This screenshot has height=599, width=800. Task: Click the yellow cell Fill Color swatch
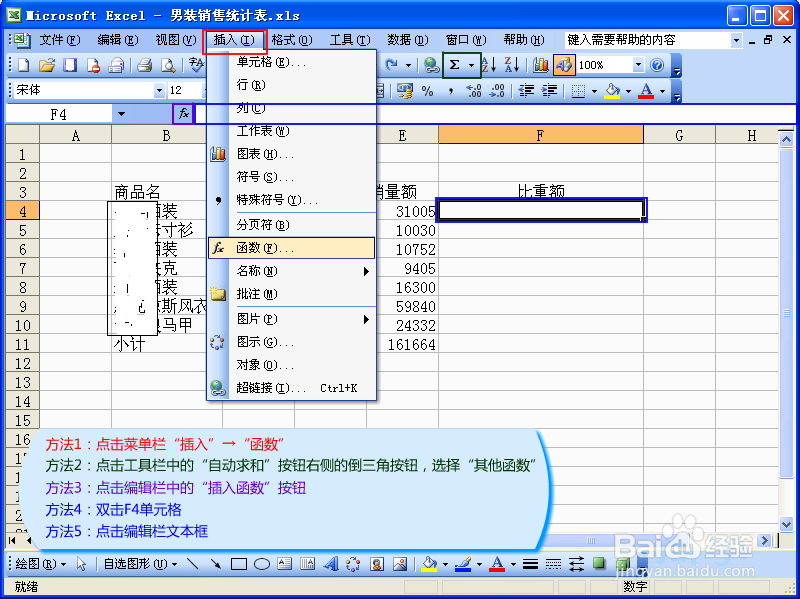[612, 91]
